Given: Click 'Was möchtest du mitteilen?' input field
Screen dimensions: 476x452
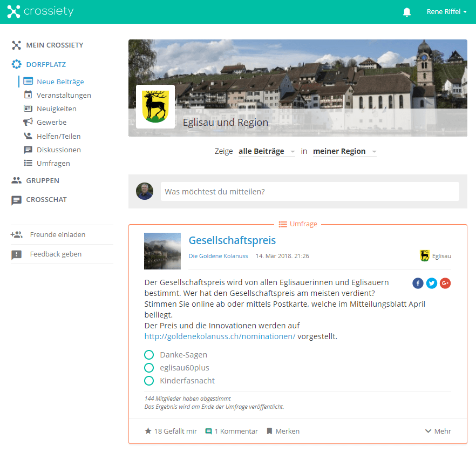Looking at the screenshot, I should click(x=310, y=191).
